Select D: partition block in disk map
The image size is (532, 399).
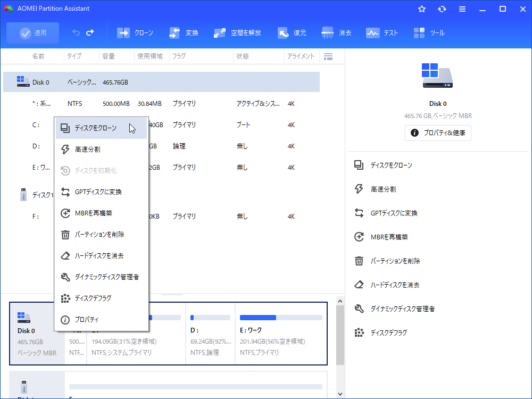211,334
